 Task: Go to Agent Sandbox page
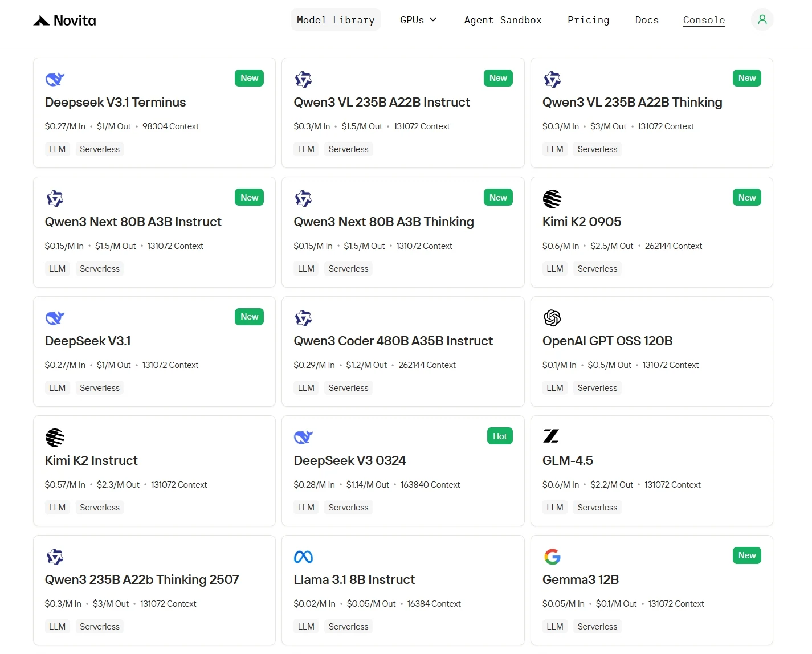point(503,20)
